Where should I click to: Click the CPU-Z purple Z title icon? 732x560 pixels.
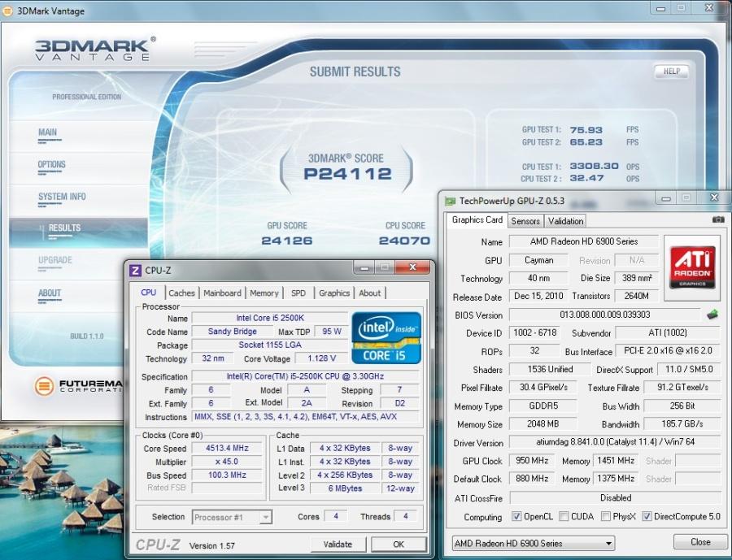tap(135, 271)
